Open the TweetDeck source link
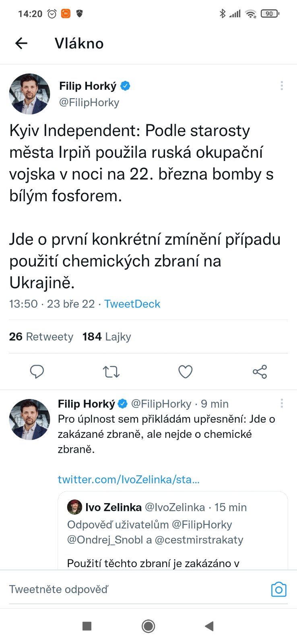 tap(132, 304)
